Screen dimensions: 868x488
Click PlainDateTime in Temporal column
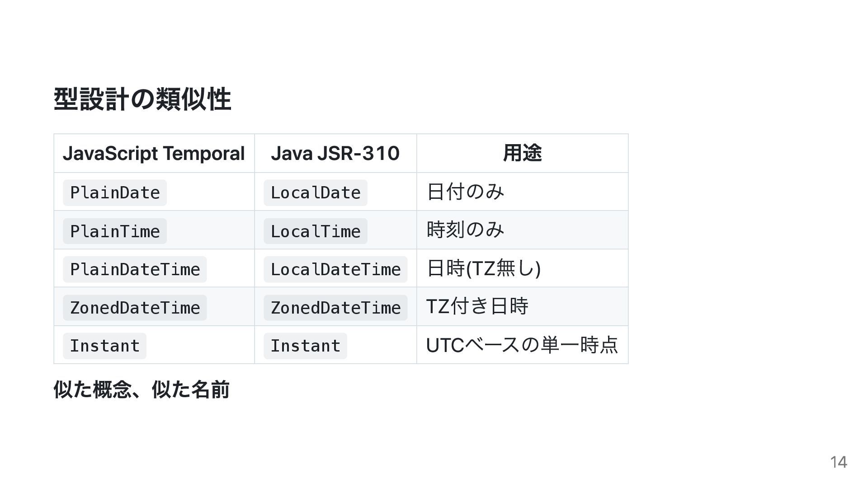click(135, 270)
